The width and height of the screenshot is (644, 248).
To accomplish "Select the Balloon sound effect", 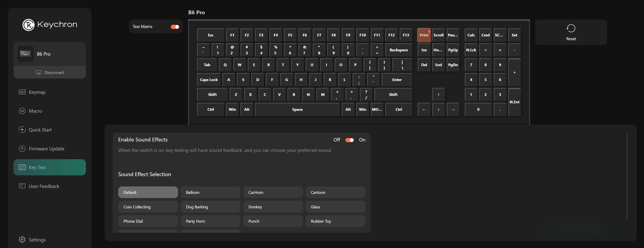I will (210, 192).
